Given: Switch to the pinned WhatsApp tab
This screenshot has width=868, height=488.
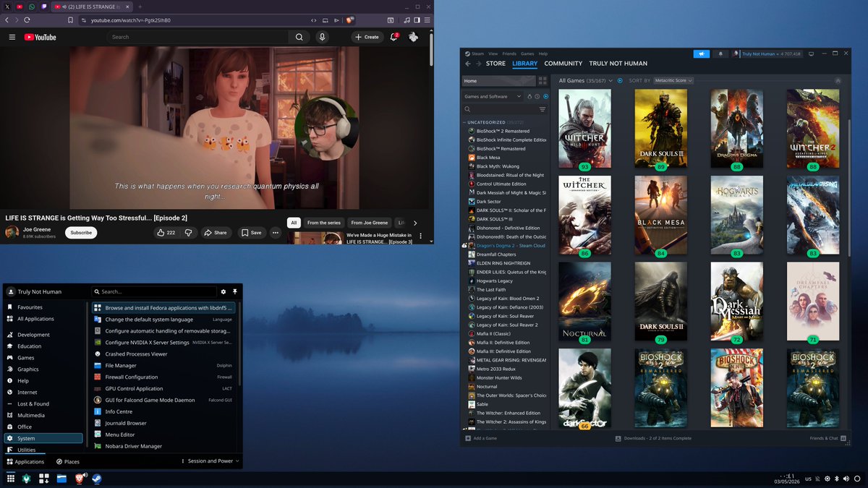Looking at the screenshot, I should (31, 7).
